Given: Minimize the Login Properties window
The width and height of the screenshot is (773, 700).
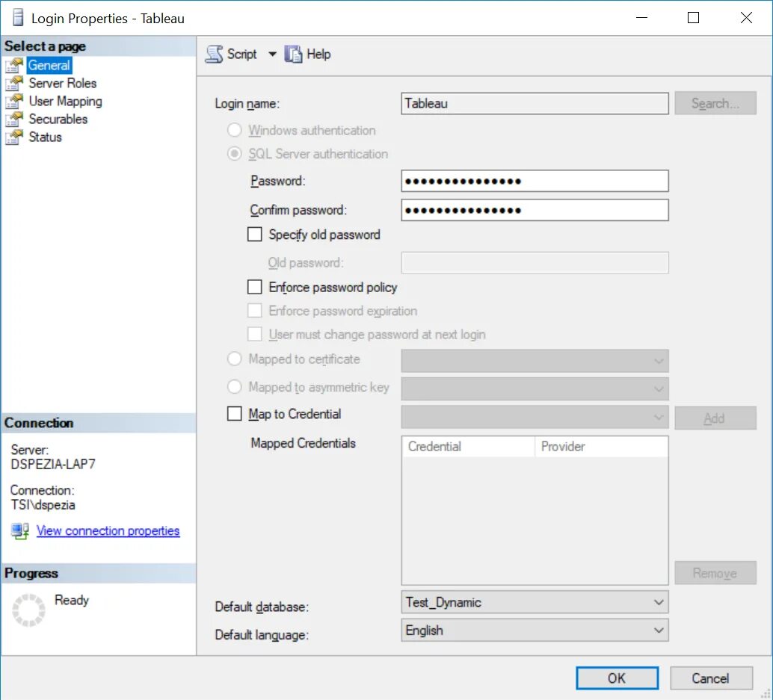Looking at the screenshot, I should point(641,18).
